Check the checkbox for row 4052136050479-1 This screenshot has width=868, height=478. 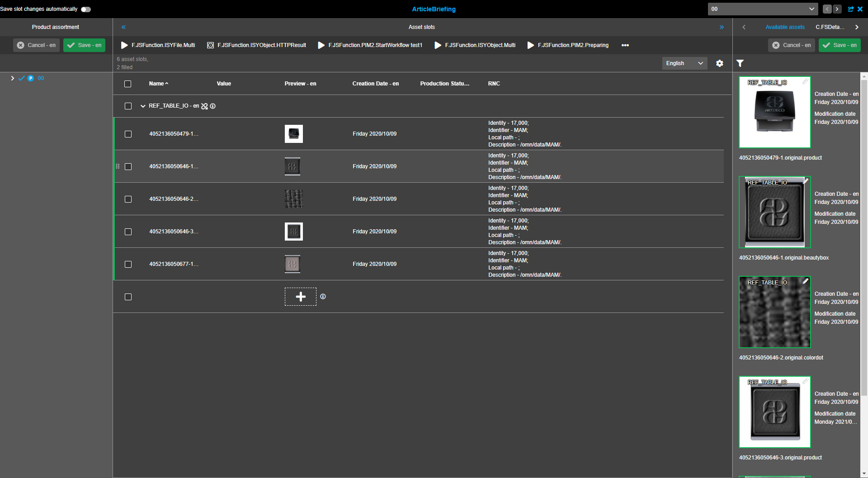pos(128,134)
